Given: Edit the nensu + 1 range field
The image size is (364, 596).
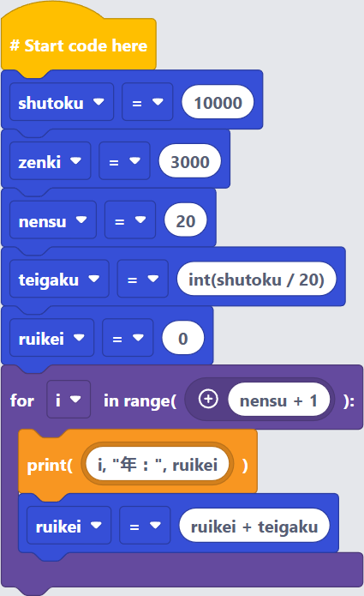Looking at the screenshot, I should pos(279,400).
